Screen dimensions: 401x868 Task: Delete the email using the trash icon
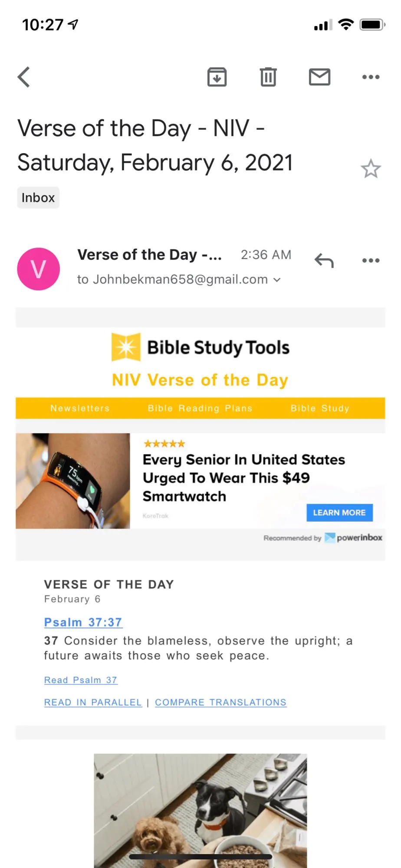click(x=268, y=77)
